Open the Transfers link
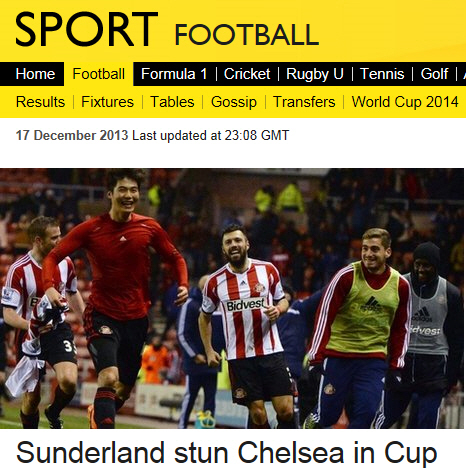 tap(304, 102)
